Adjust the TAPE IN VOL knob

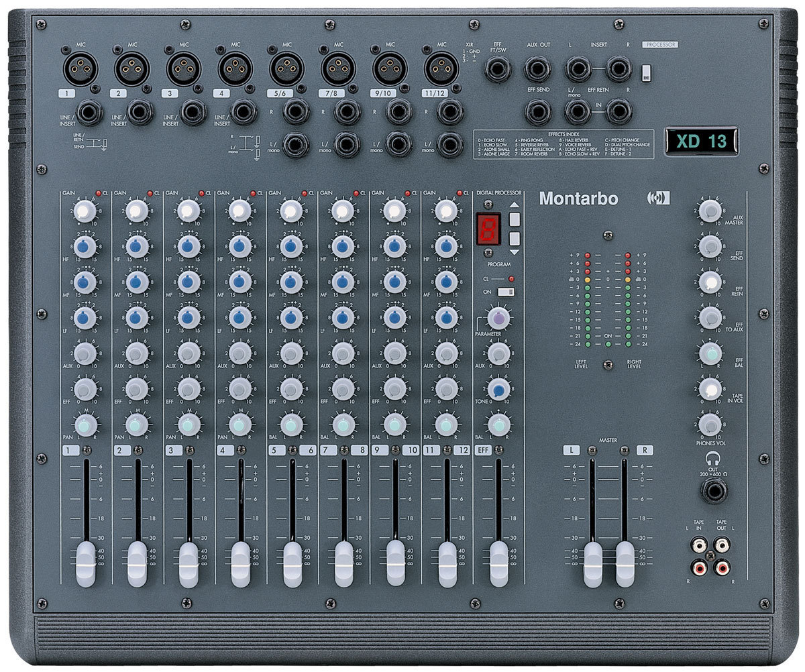pos(710,388)
